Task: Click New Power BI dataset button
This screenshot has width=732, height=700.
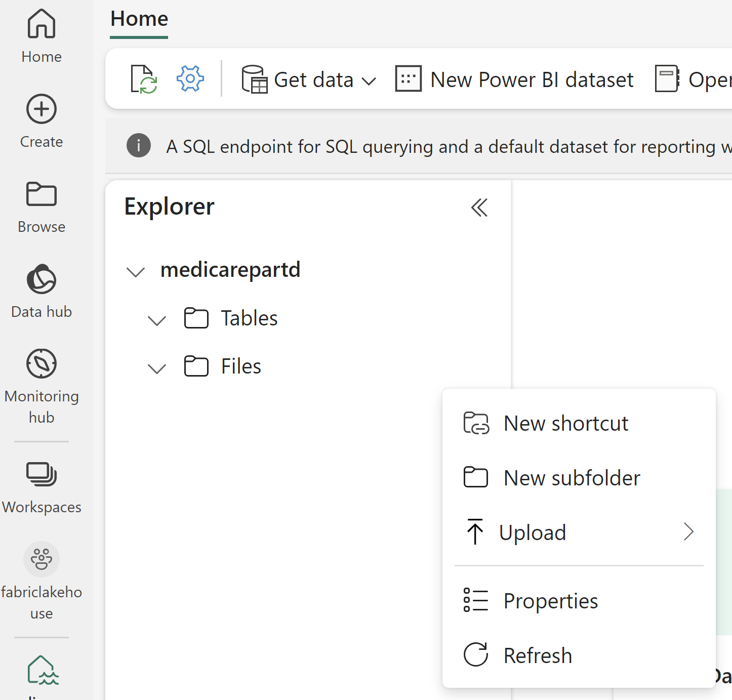Action: coord(514,79)
